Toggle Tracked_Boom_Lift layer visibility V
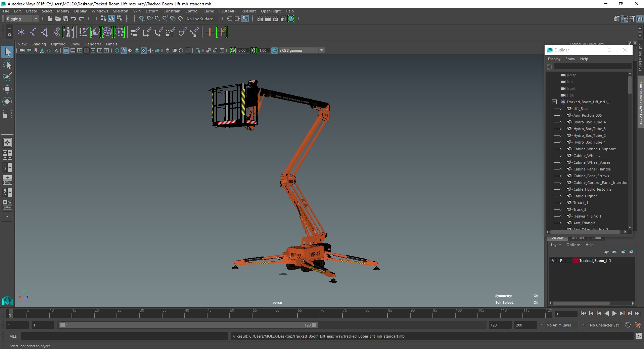This screenshot has height=349, width=644. 553,261
